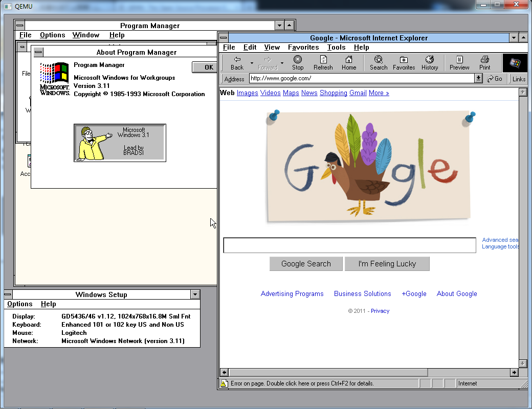This screenshot has height=409, width=532.
Task: Click the vertical scrollbar up arrow in IE
Action: tap(523, 92)
